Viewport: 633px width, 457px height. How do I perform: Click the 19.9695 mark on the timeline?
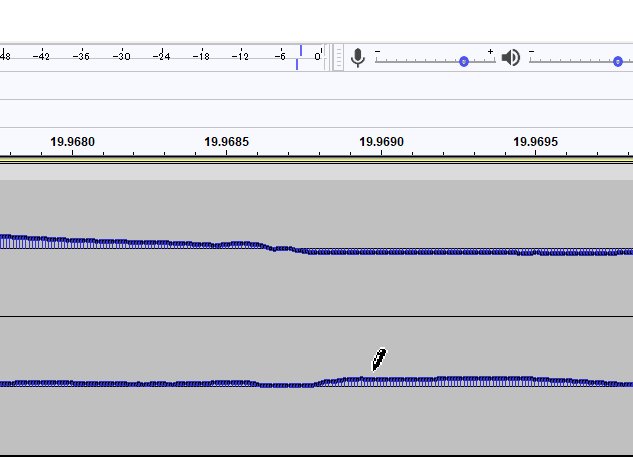pos(536,142)
